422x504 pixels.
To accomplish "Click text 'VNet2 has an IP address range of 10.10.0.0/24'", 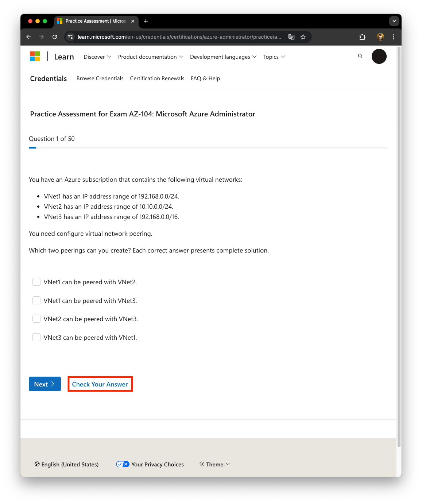I will [108, 207].
